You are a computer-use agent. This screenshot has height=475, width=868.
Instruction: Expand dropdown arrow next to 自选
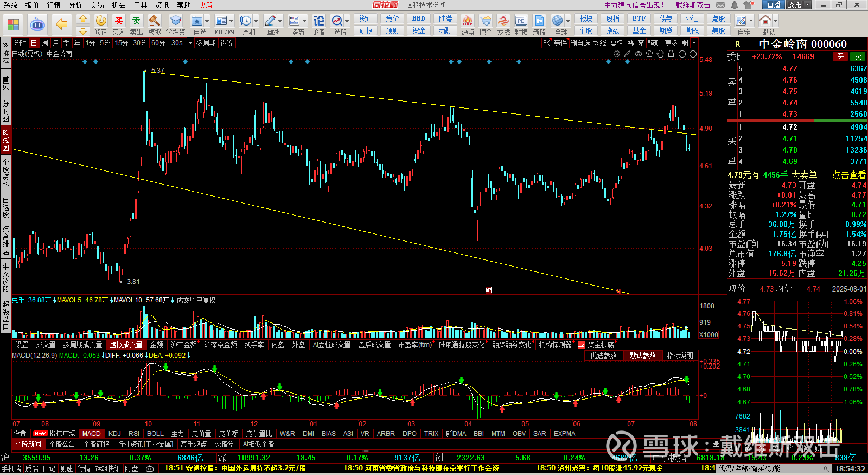tap(208, 21)
